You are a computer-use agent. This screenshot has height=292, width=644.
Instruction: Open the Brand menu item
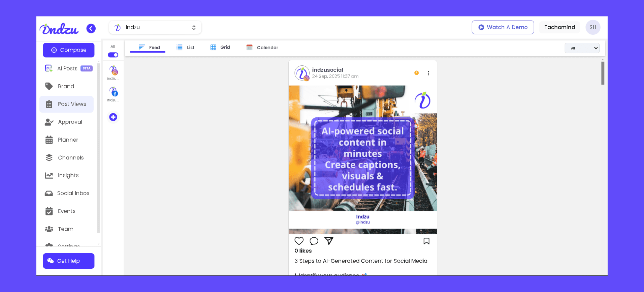coord(66,86)
